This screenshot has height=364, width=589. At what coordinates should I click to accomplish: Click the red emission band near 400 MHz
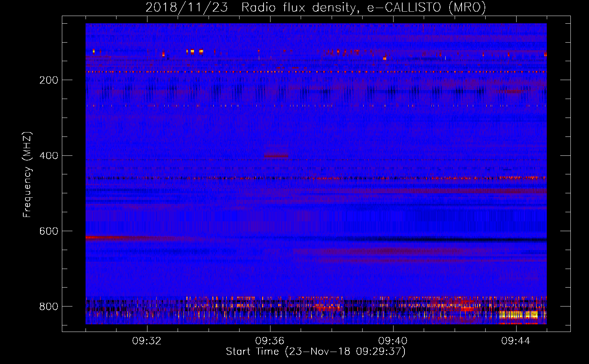(x=276, y=155)
